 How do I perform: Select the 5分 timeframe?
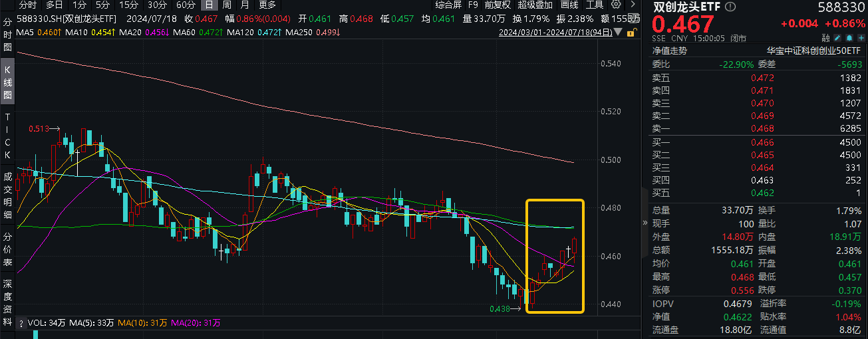(102, 5)
